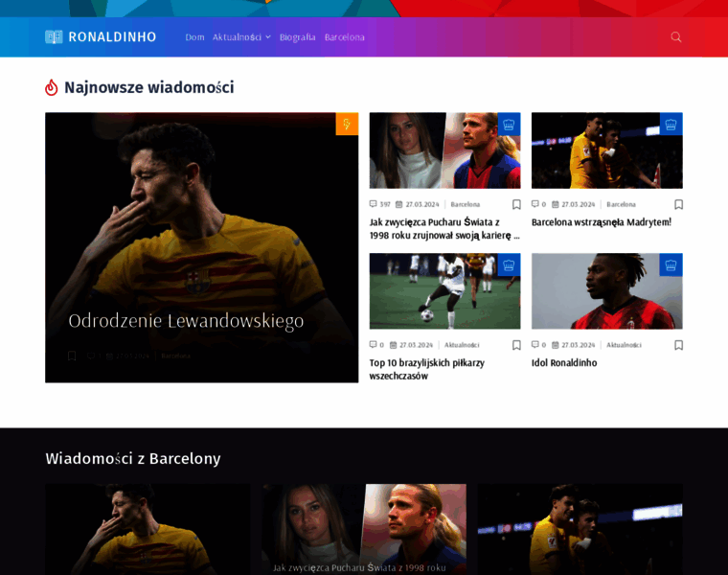Image resolution: width=728 pixels, height=575 pixels.
Task: Click the Wiadomości z Barcelony heading
Action: click(133, 458)
